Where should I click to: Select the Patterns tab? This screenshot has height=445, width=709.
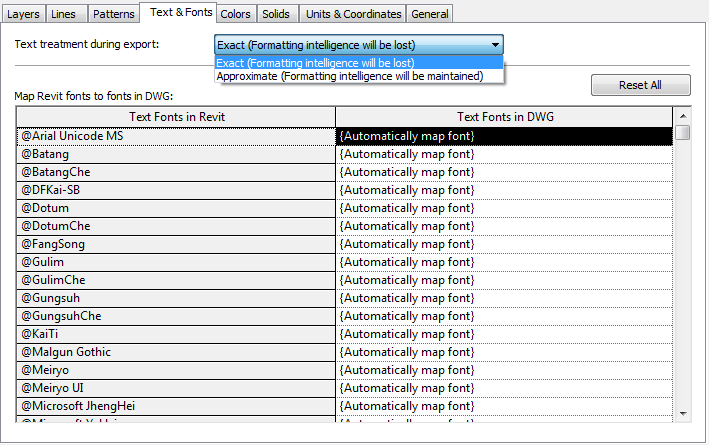113,14
